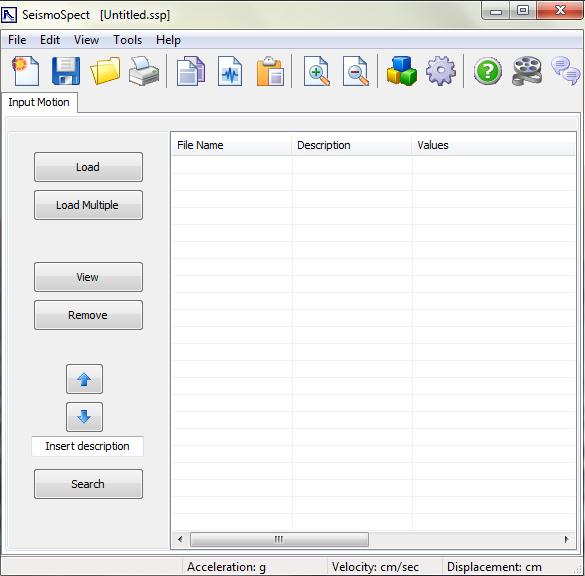
Task: Minimize the SeismoSpect window
Action: (495, 11)
